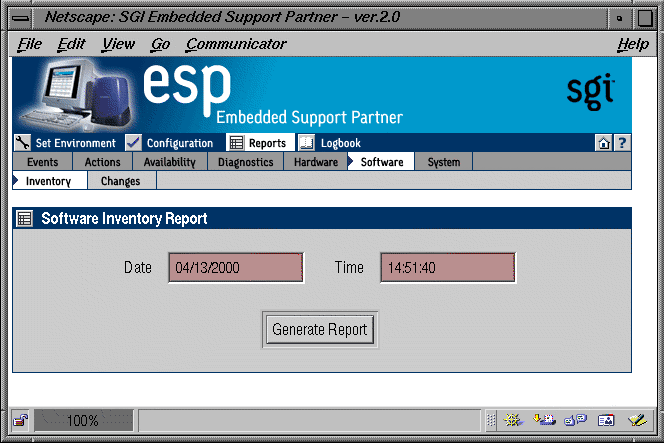Image resolution: width=664 pixels, height=443 pixels.
Task: Open the Edit menu
Action: coord(71,44)
